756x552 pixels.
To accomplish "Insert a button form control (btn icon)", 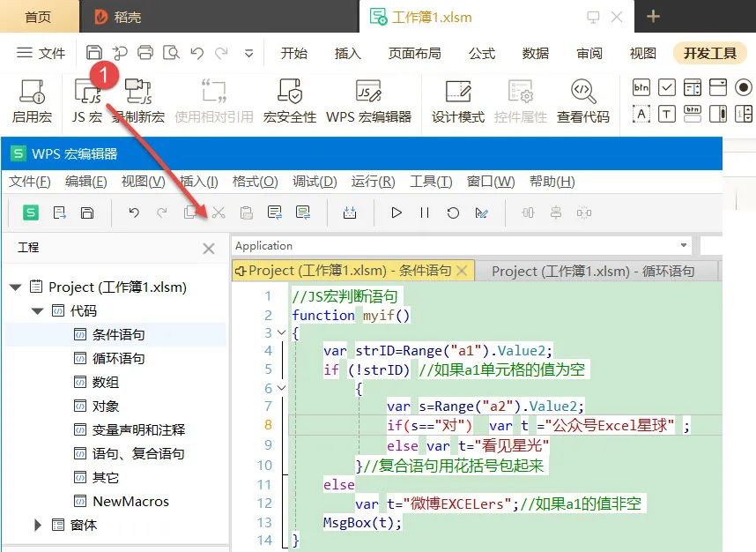I will pos(641,88).
